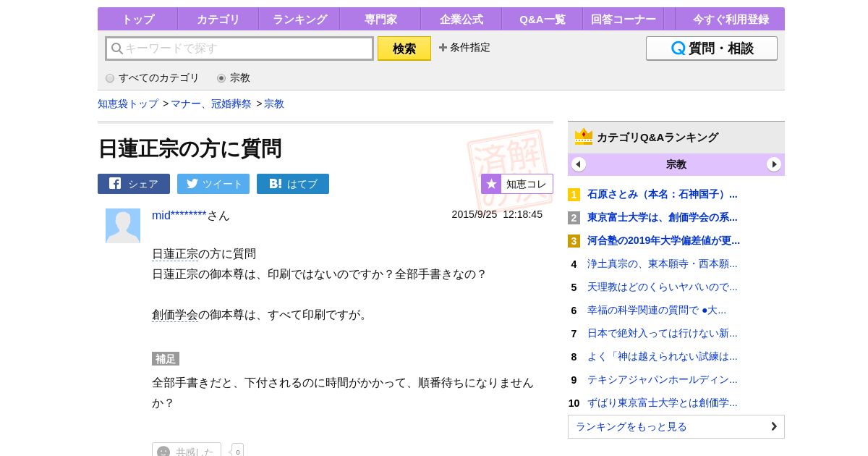Click the Twitter bird icon
Viewport: 868px width, 456px height.
tap(192, 183)
